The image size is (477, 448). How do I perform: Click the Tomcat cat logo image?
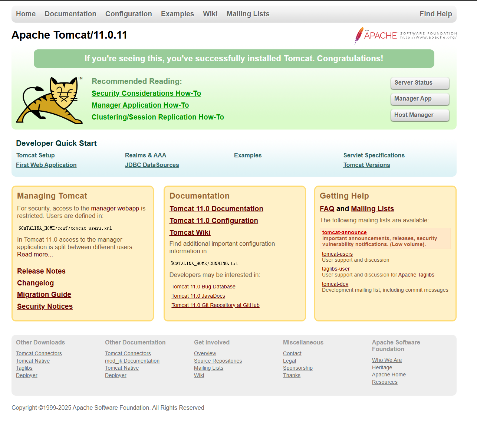[x=49, y=100]
